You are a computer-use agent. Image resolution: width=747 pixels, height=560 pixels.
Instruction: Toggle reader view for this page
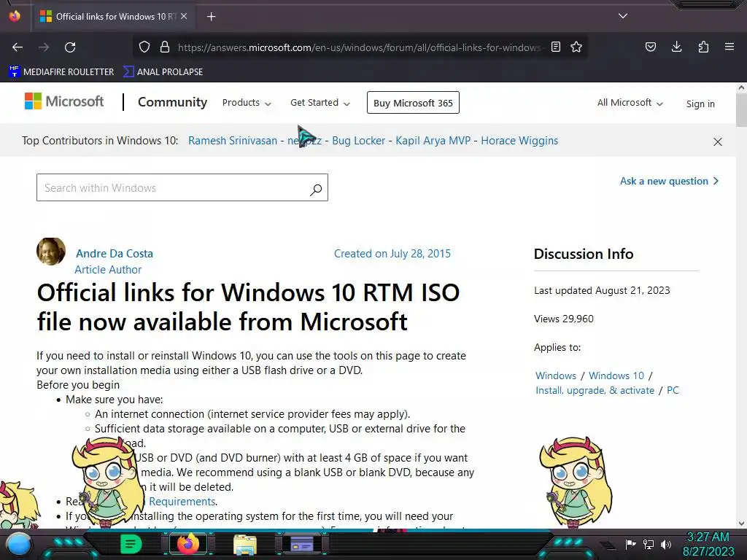pyautogui.click(x=555, y=47)
